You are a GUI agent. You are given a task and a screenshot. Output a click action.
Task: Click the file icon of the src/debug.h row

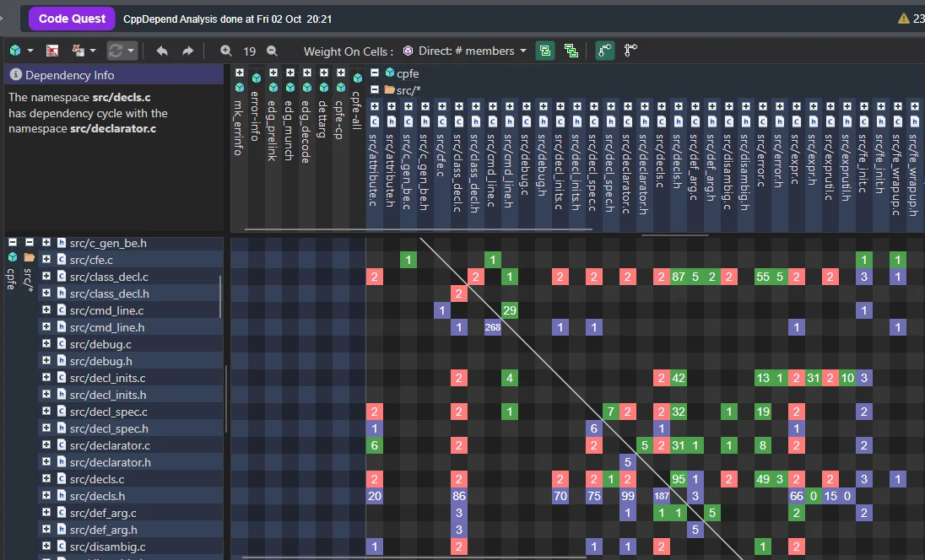62,361
